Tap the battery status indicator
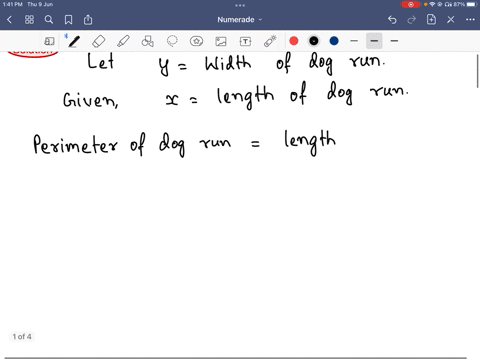 [472, 4]
